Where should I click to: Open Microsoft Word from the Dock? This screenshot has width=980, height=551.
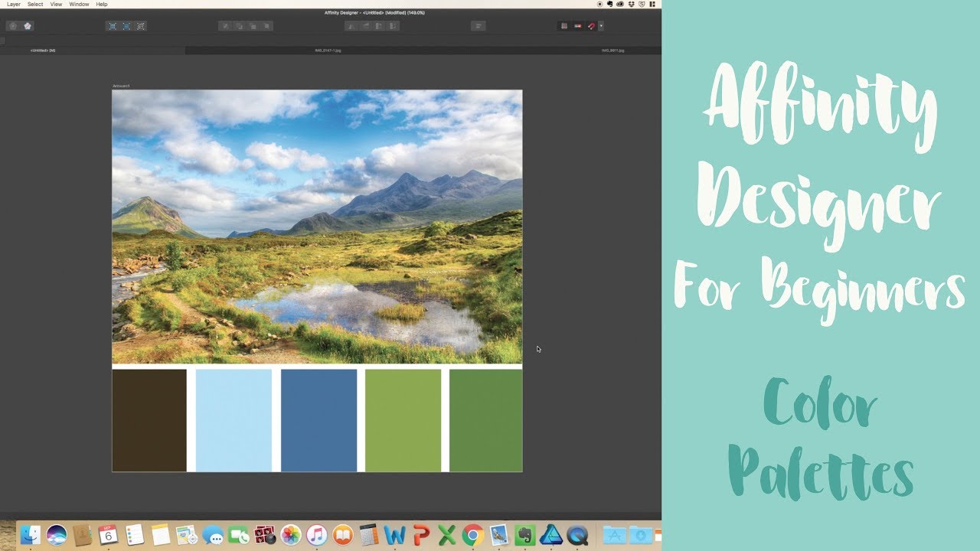(x=395, y=535)
